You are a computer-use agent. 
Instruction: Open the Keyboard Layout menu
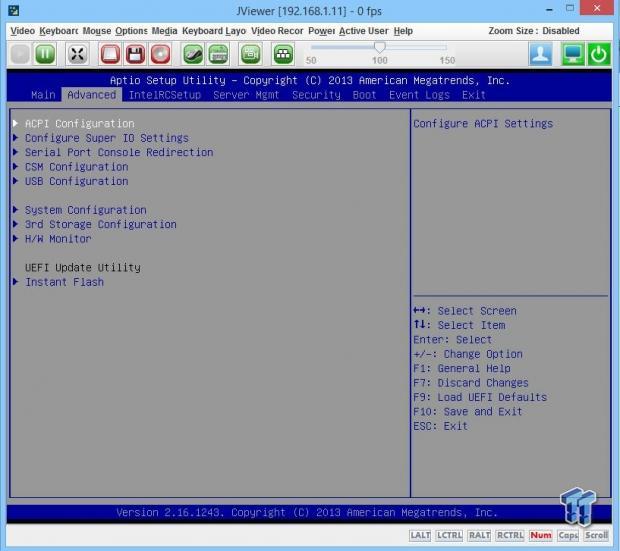pos(214,31)
